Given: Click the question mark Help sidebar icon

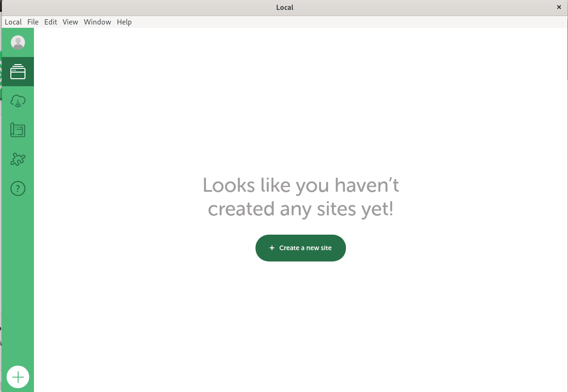Looking at the screenshot, I should pyautogui.click(x=18, y=188).
